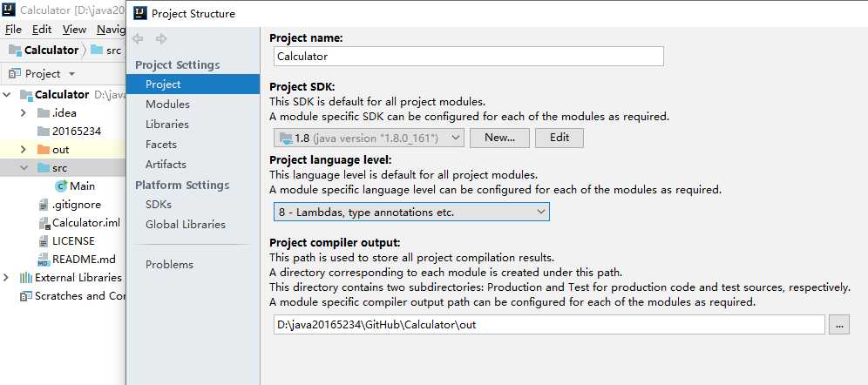Screen dimensions: 868x385
Task: Click the .gitignore file icon
Action: [x=44, y=205]
